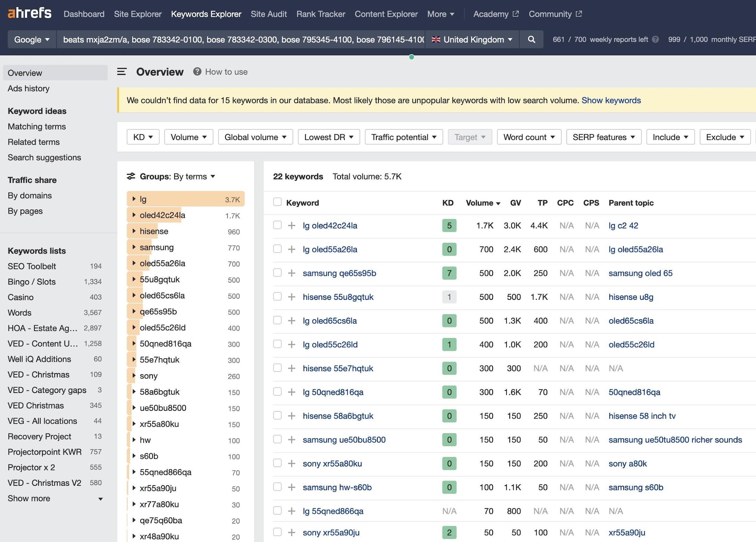Toggle the select-all keywords checkbox
The image size is (756, 542).
(277, 202)
